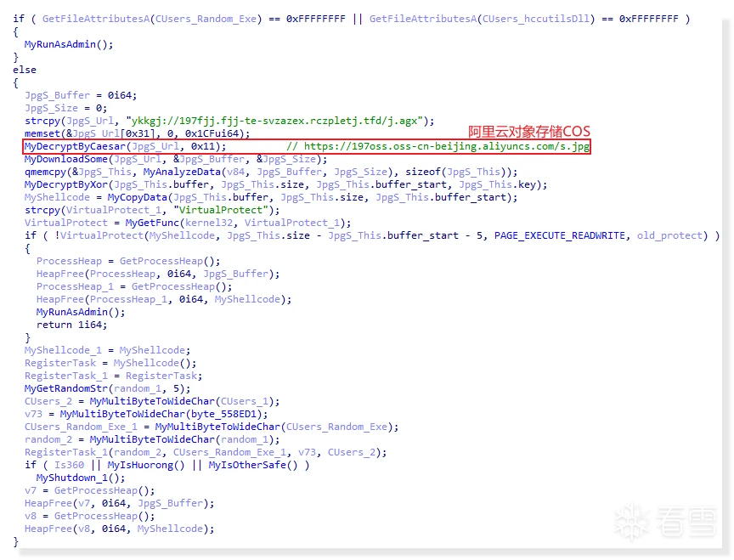734x560 pixels.
Task: Click 'v73 = MyMultiByteToWideChar' line
Action: [146, 414]
